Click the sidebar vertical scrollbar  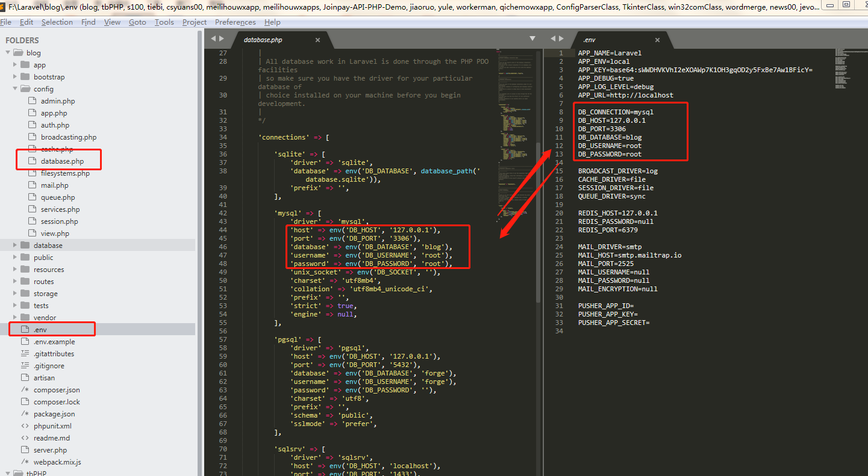coord(200,252)
